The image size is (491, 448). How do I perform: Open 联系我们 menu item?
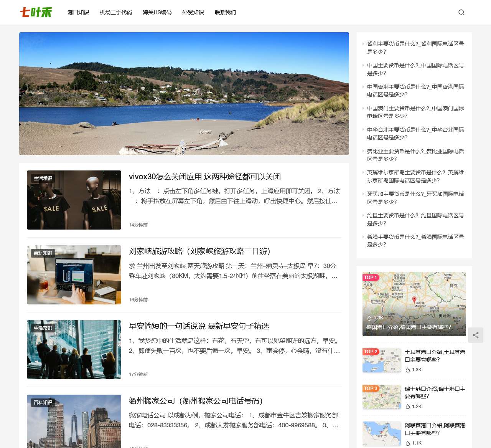[x=226, y=12]
